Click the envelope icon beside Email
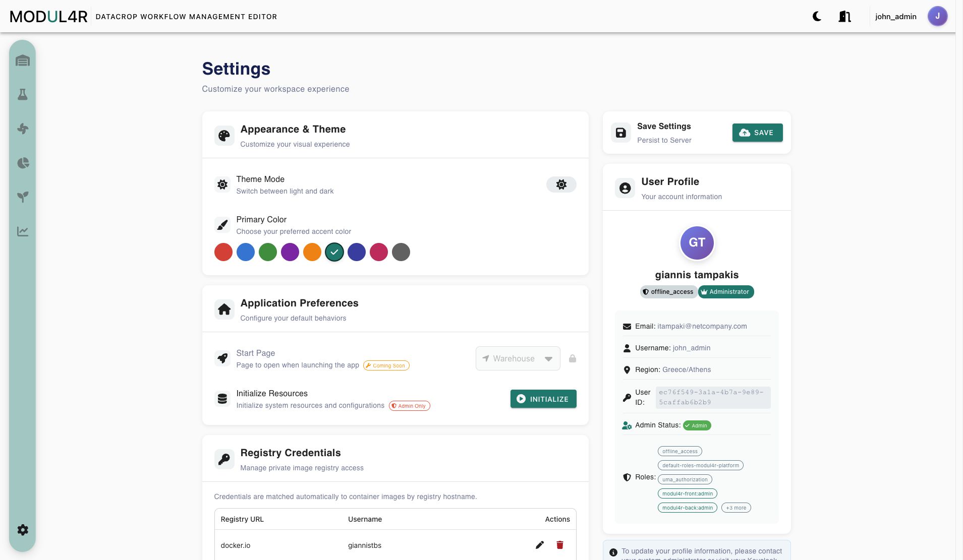This screenshot has width=963, height=560. point(627,327)
